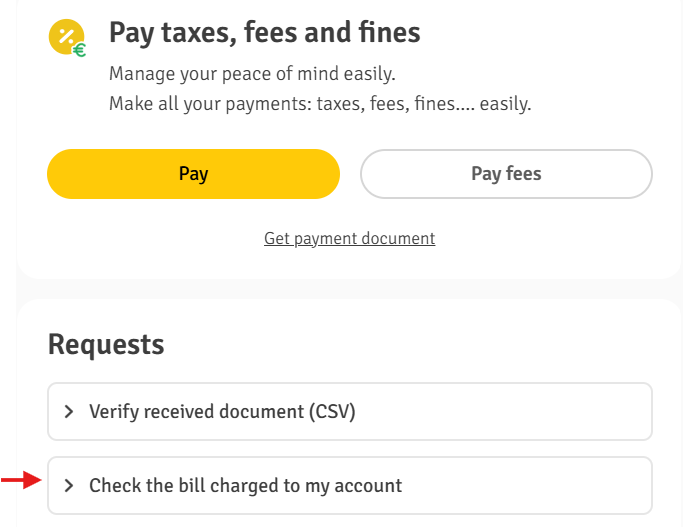This screenshot has height=527, width=683.
Task: Click the Requests section heading
Action: 106,345
